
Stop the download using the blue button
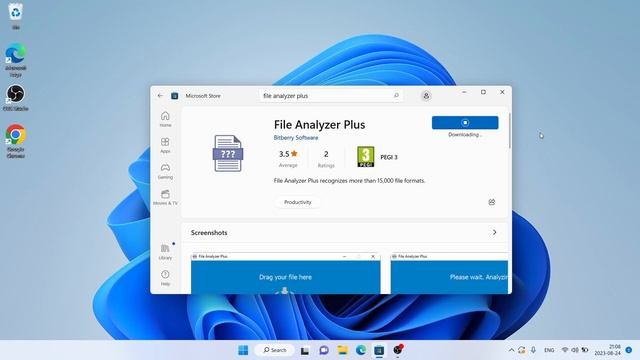click(465, 122)
